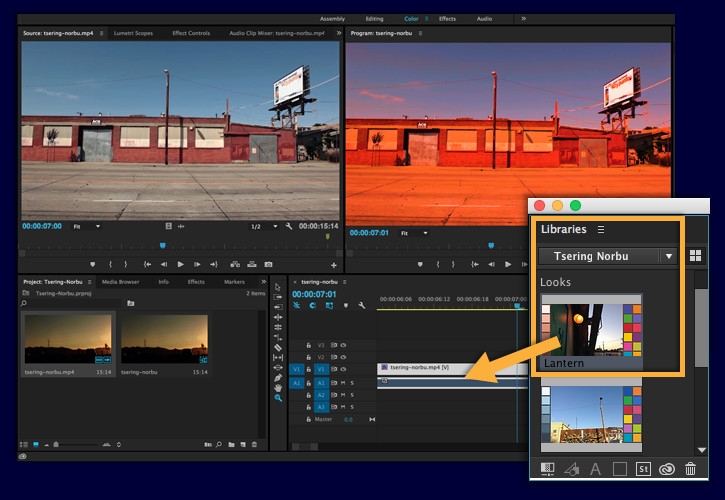Image resolution: width=725 pixels, height=500 pixels.
Task: Click the tsering-norbu.mp4 clip on timeline
Action: 420,368
